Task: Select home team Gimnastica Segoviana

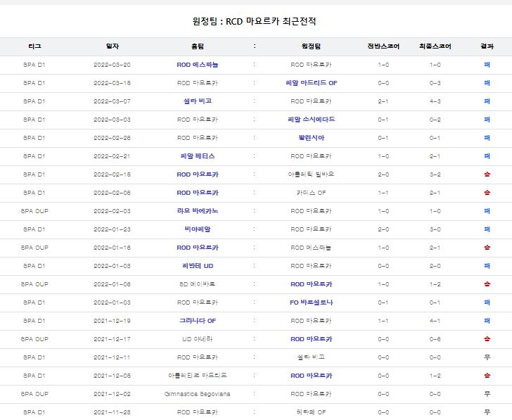Action: (x=197, y=394)
